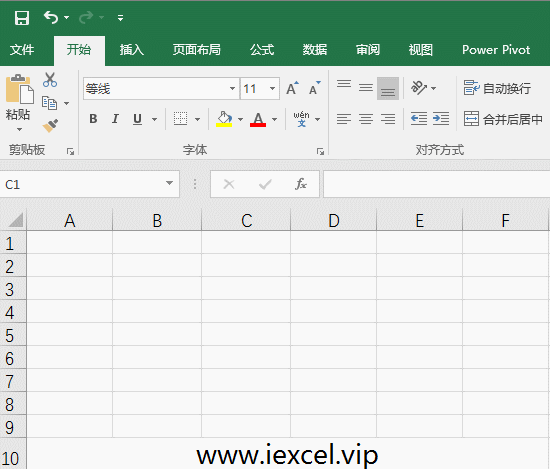
Task: Click the Decrease Indent icon
Action: (419, 119)
